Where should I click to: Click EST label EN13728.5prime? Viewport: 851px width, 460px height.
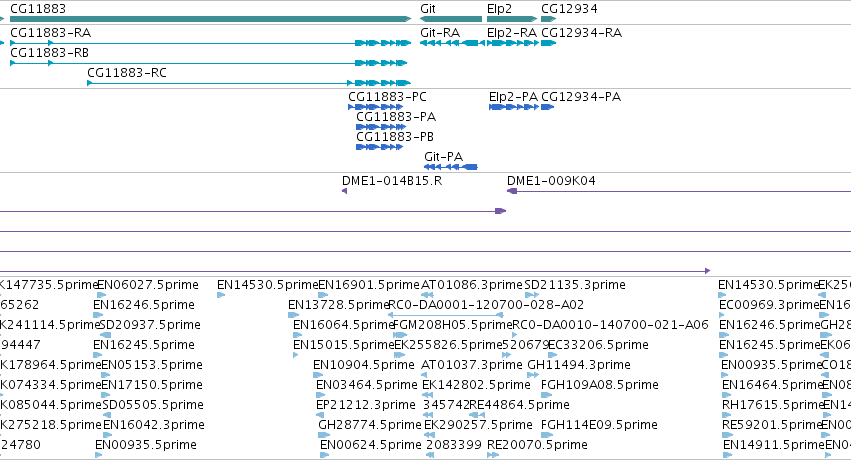pos(339,305)
